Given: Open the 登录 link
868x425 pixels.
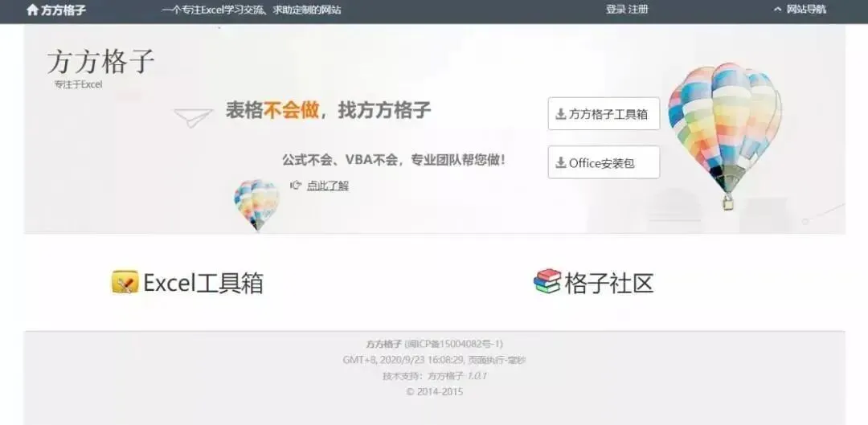Looking at the screenshot, I should [x=616, y=10].
